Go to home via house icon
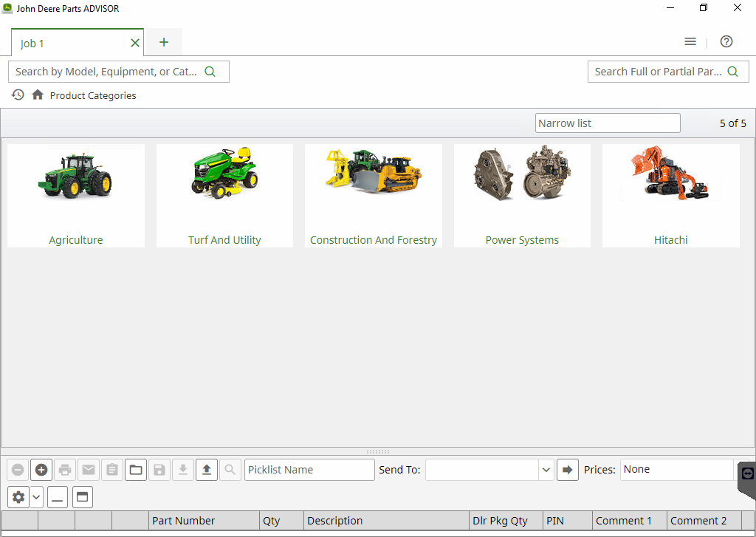 pyautogui.click(x=38, y=95)
